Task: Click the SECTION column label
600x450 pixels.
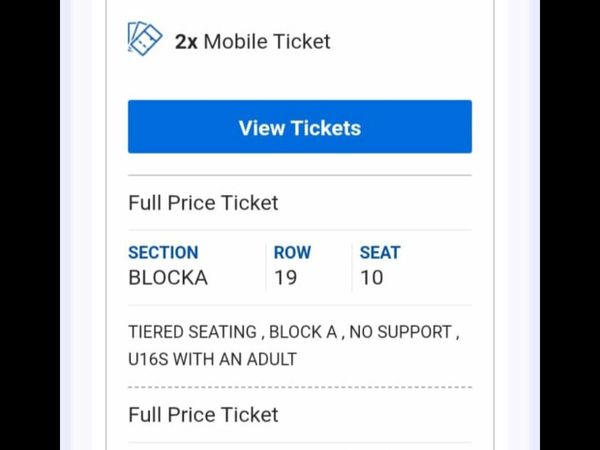Action: point(163,253)
